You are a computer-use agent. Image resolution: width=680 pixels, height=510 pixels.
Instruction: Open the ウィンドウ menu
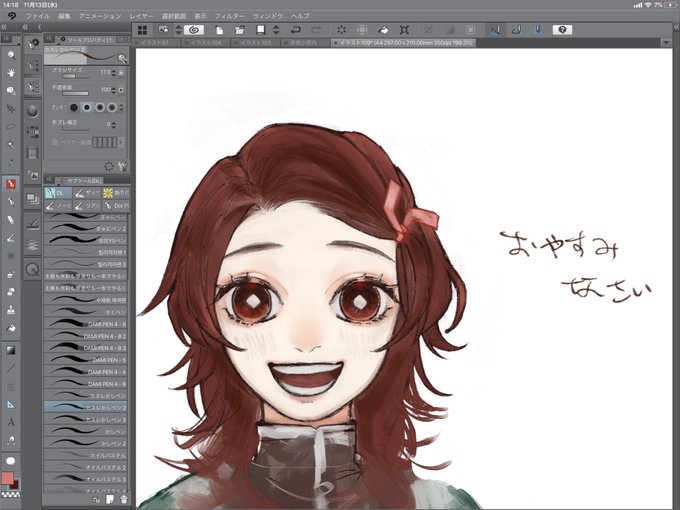point(268,16)
